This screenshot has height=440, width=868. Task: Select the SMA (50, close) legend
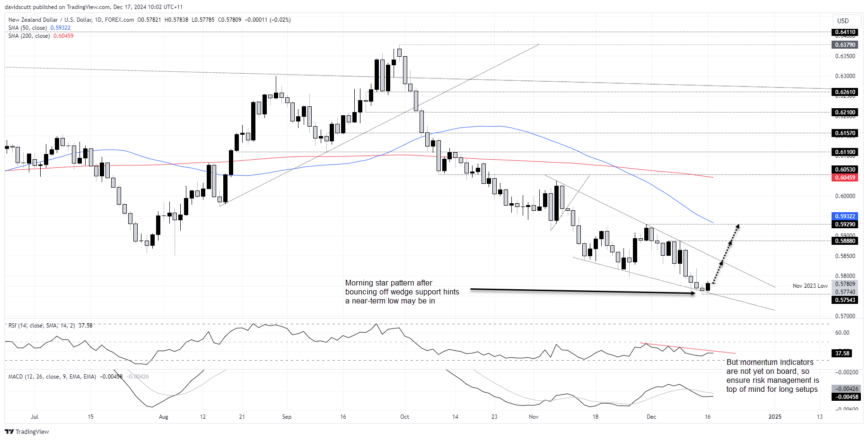[39, 28]
